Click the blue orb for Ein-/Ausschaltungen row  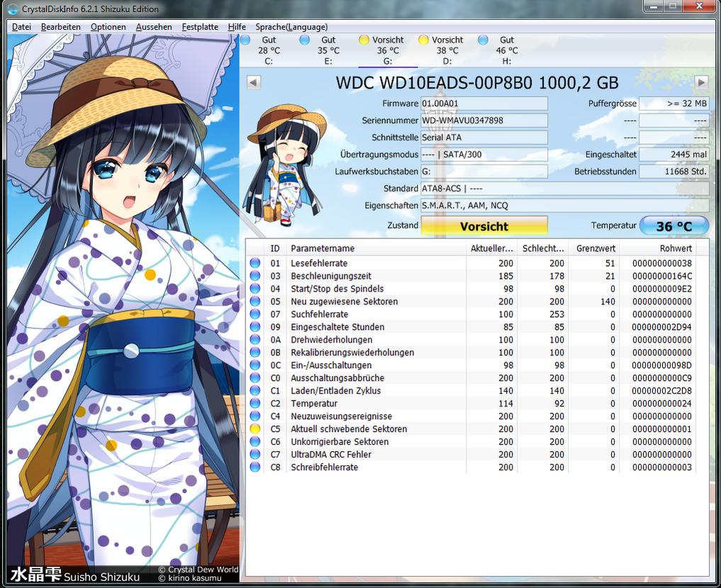255,365
